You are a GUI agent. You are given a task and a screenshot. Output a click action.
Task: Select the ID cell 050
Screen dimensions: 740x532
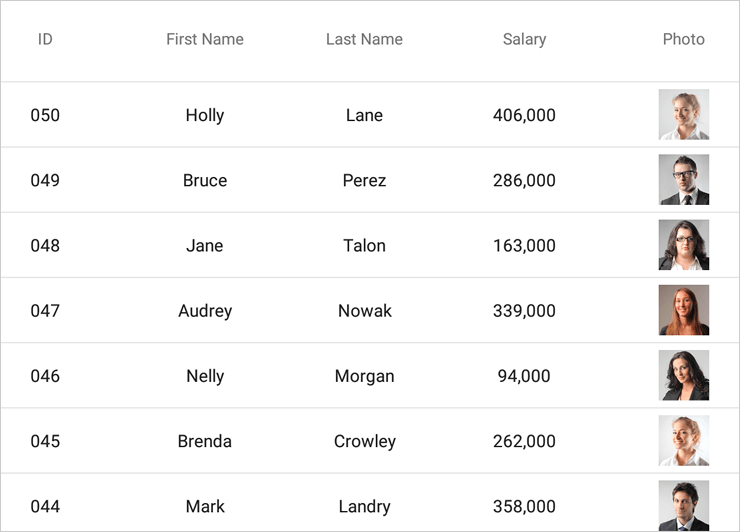45,115
